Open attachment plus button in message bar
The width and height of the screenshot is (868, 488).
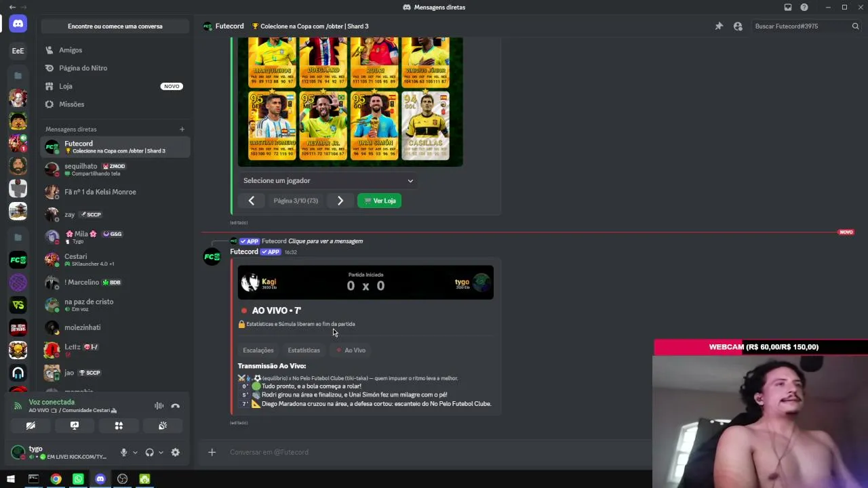pos(212,452)
